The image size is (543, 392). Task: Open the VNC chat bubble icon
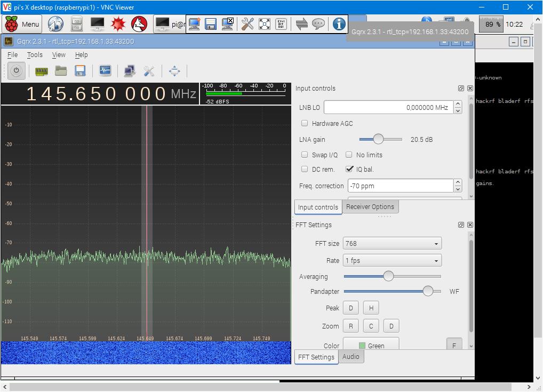(318, 24)
